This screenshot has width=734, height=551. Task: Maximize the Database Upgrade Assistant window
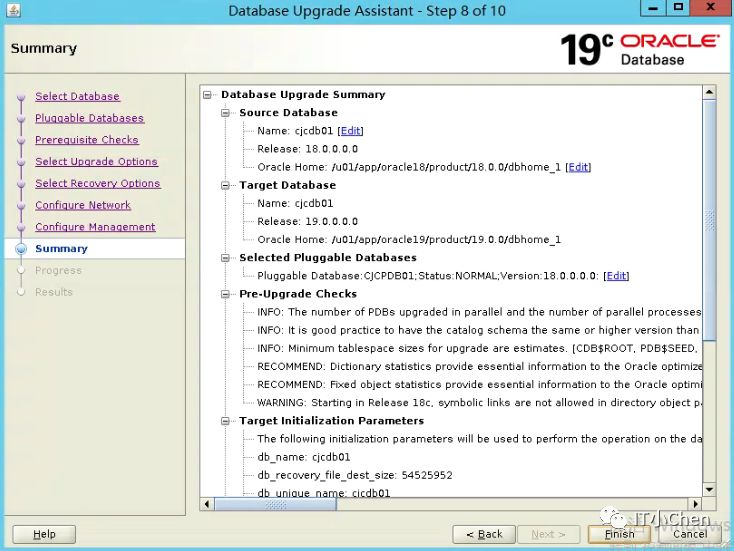tap(678, 7)
